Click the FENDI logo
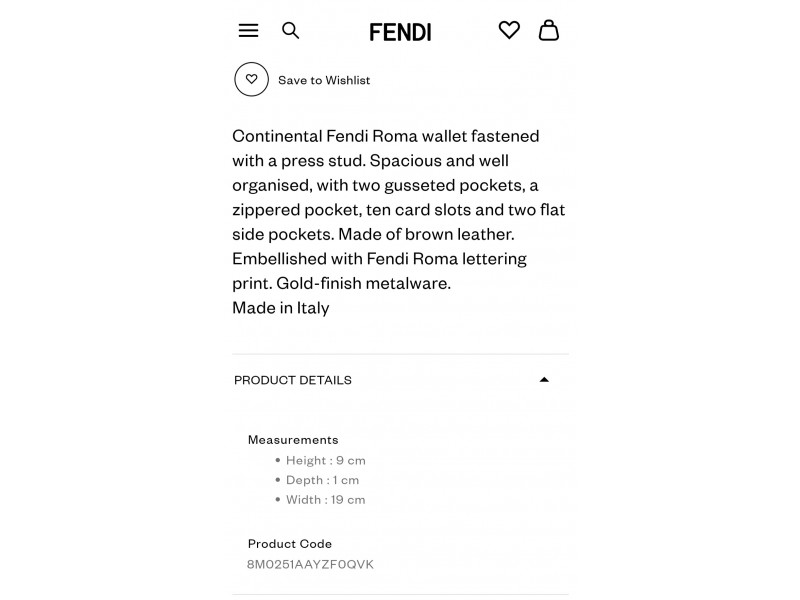The height and width of the screenshot is (600, 800). (x=401, y=32)
